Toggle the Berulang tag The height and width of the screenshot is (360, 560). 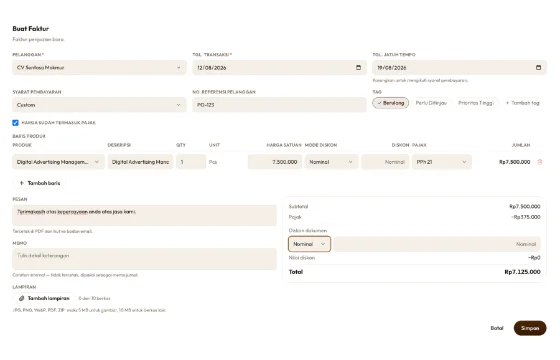(x=390, y=103)
